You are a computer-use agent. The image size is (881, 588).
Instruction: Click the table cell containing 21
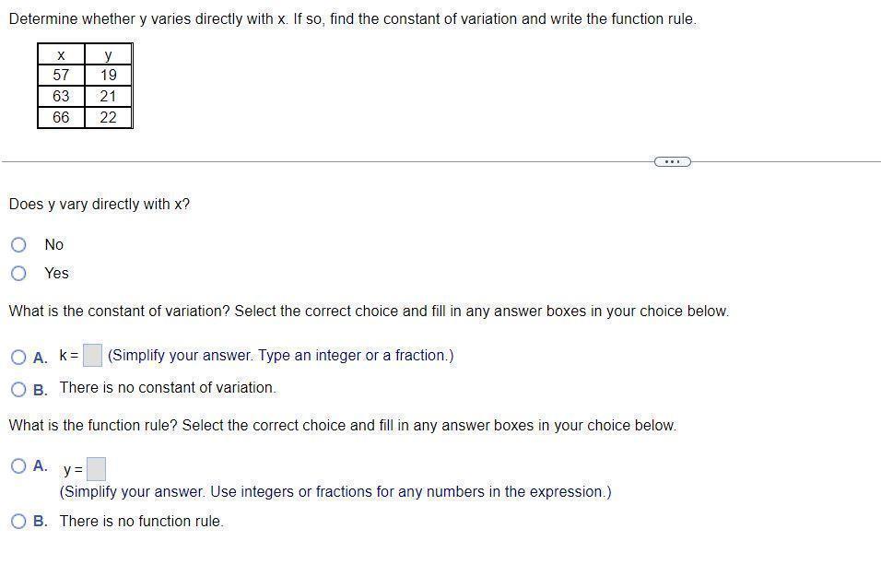pyautogui.click(x=108, y=96)
